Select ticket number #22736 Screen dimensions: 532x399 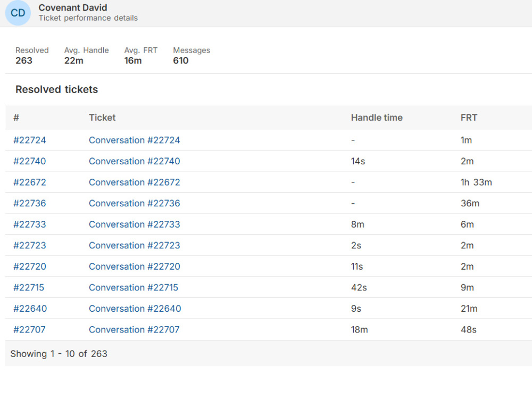tap(29, 203)
